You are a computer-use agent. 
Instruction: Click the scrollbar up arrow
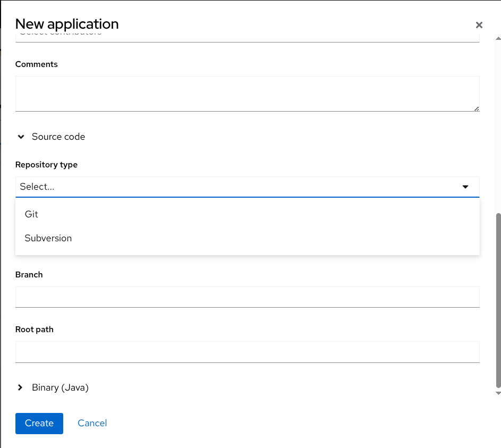498,39
